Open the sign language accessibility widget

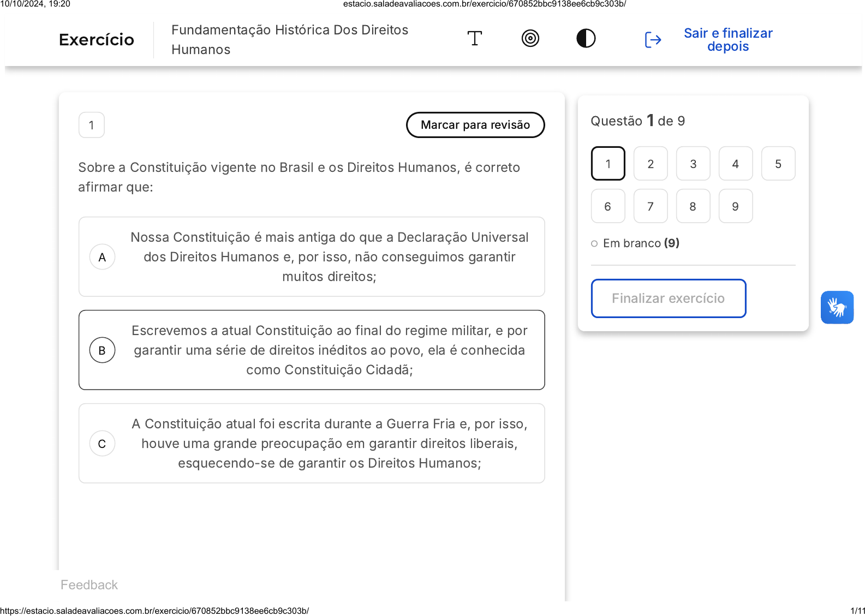coord(837,307)
